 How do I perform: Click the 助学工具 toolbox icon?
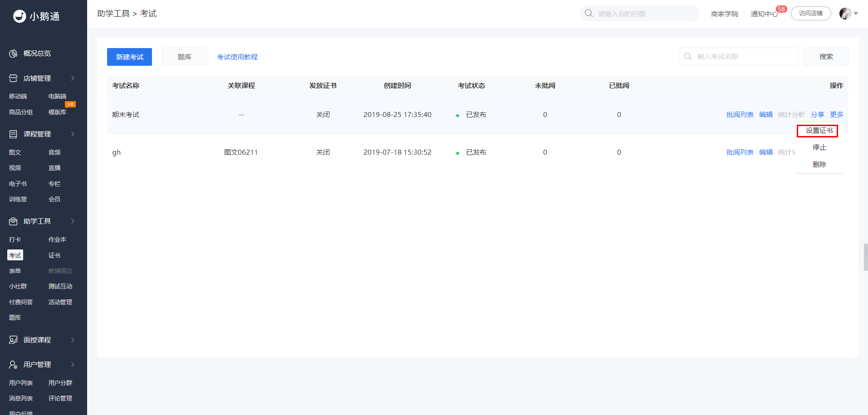[x=13, y=221]
